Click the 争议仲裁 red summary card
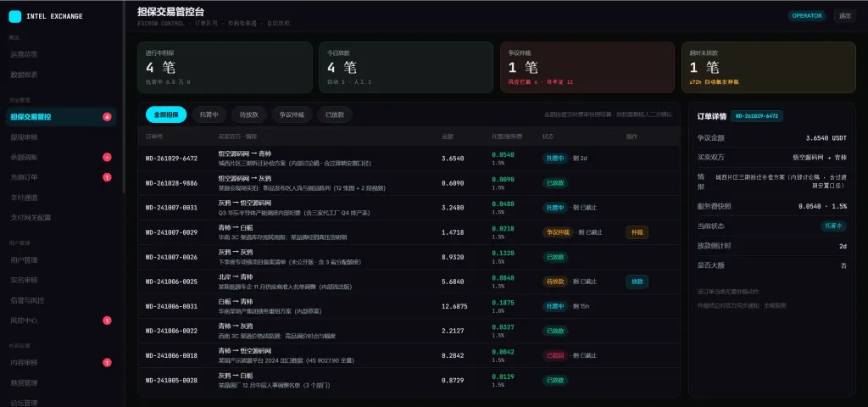 [587, 68]
